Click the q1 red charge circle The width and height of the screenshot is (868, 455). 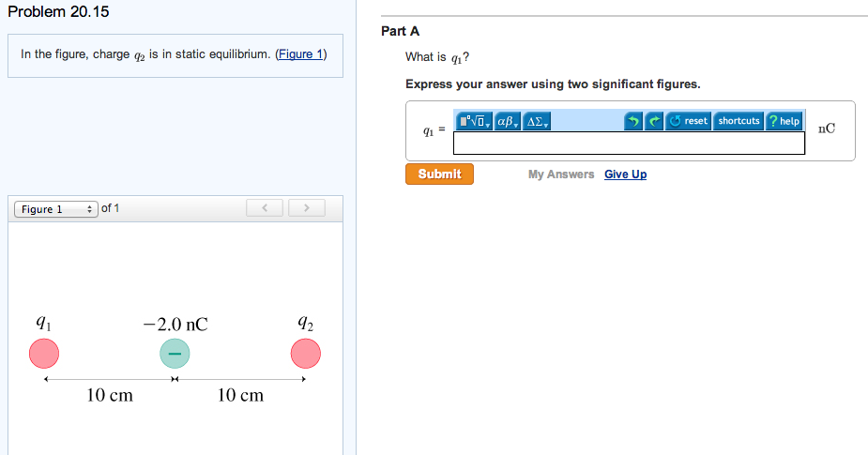coord(44,354)
